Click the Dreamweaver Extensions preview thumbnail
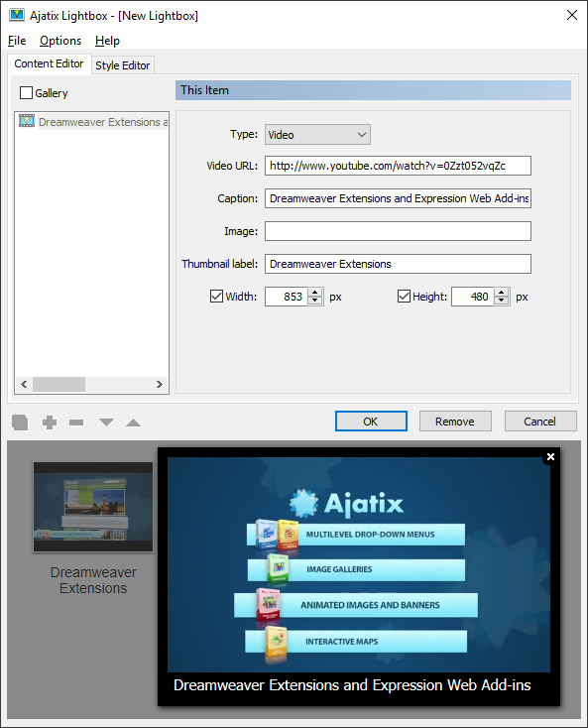This screenshot has height=728, width=588. [93, 507]
